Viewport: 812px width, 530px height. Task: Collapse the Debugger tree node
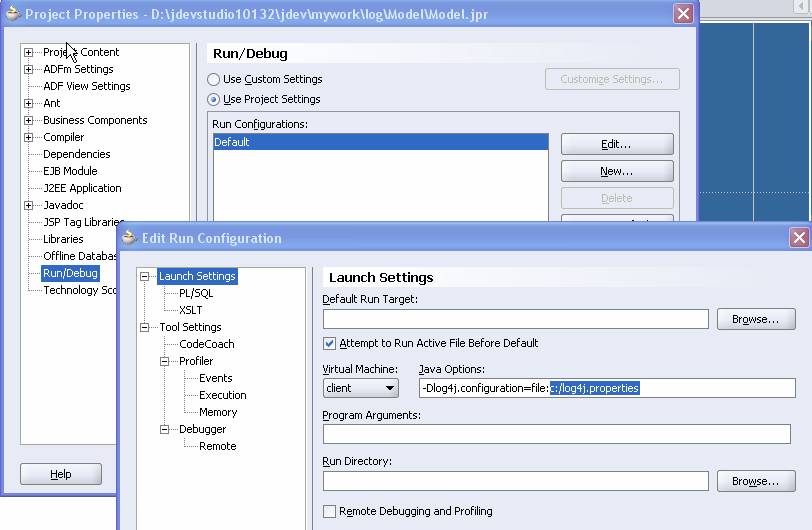coord(165,429)
